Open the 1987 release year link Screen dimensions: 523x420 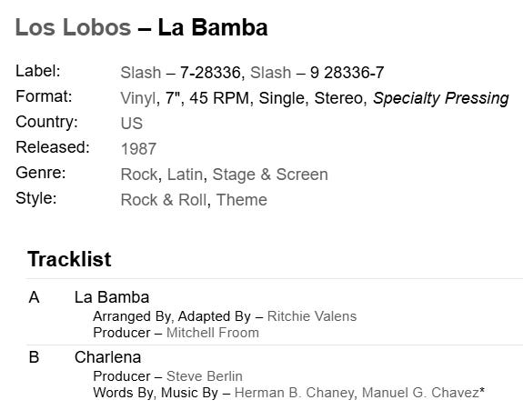coord(138,149)
